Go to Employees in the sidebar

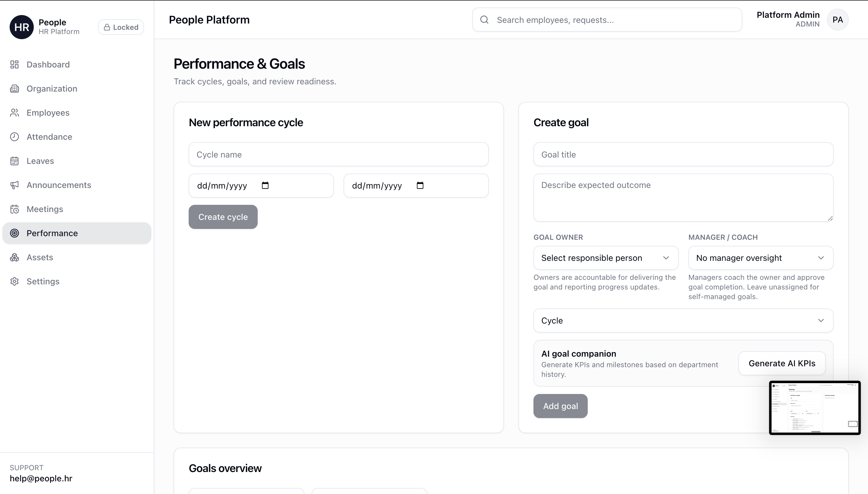pyautogui.click(x=48, y=113)
